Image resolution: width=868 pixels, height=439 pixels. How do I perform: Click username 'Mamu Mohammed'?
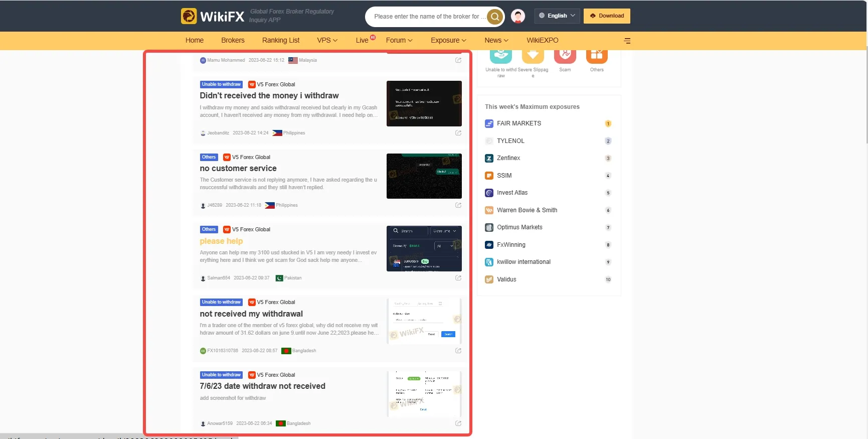click(x=226, y=61)
